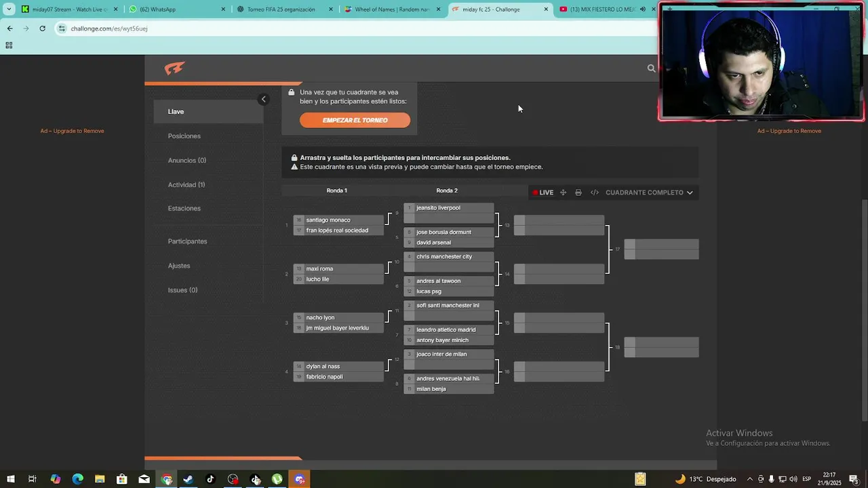The width and height of the screenshot is (868, 488).
Task: Select participant david arsenal
Action: point(449,243)
